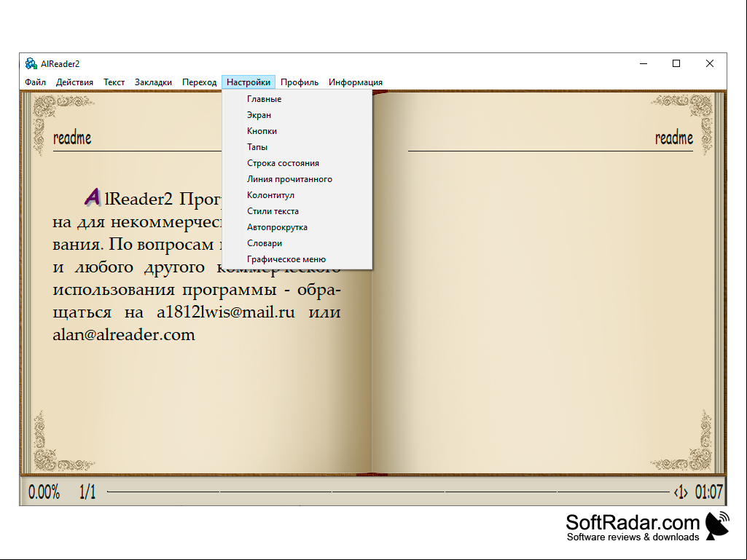This screenshot has height=560, width=747.
Task: Close the AlReader2 window
Action: coord(709,63)
